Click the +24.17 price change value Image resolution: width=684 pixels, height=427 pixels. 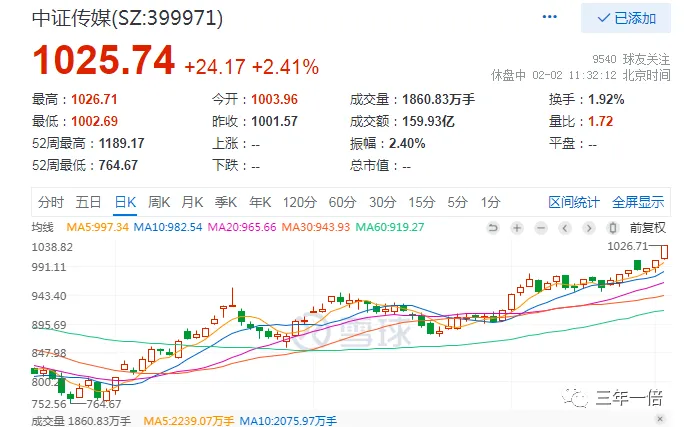(x=215, y=67)
